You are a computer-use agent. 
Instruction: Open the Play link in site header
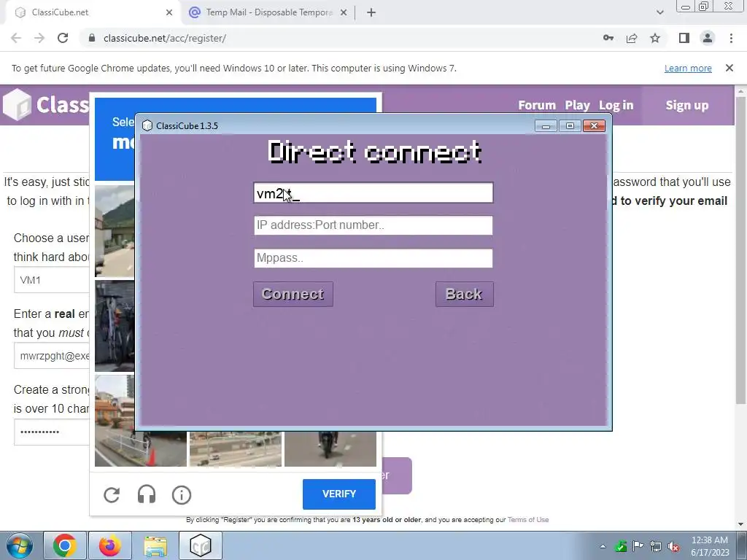(578, 105)
